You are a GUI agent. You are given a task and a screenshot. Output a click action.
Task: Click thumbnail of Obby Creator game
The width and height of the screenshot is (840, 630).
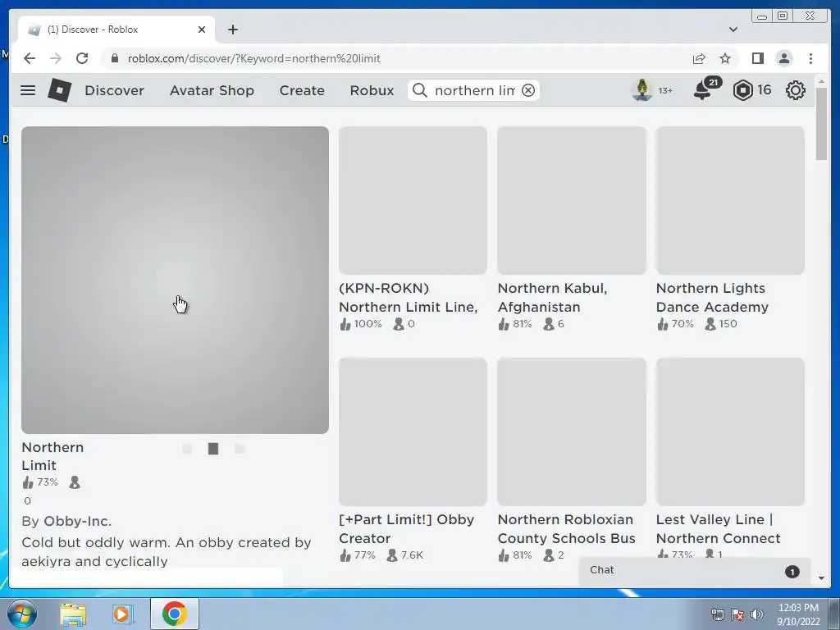(x=413, y=431)
